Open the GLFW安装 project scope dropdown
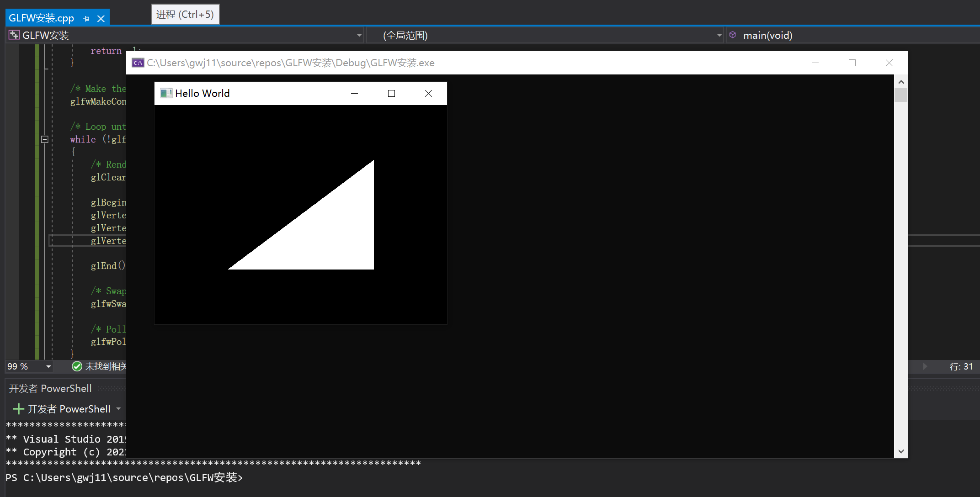 coord(359,35)
